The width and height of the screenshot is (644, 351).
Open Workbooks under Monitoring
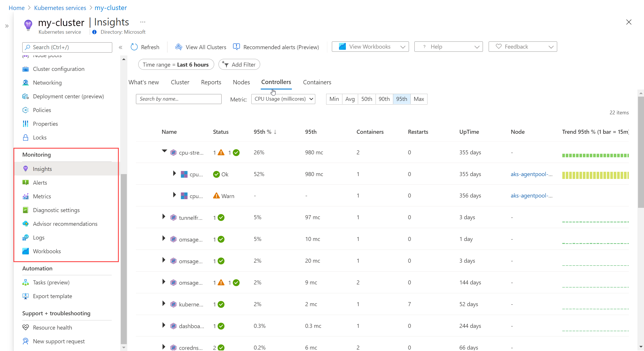47,251
